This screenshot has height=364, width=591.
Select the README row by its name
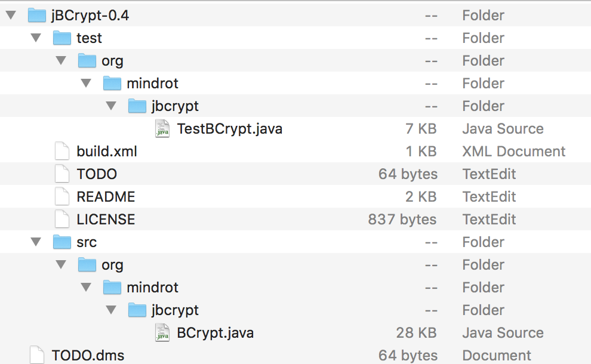106,197
